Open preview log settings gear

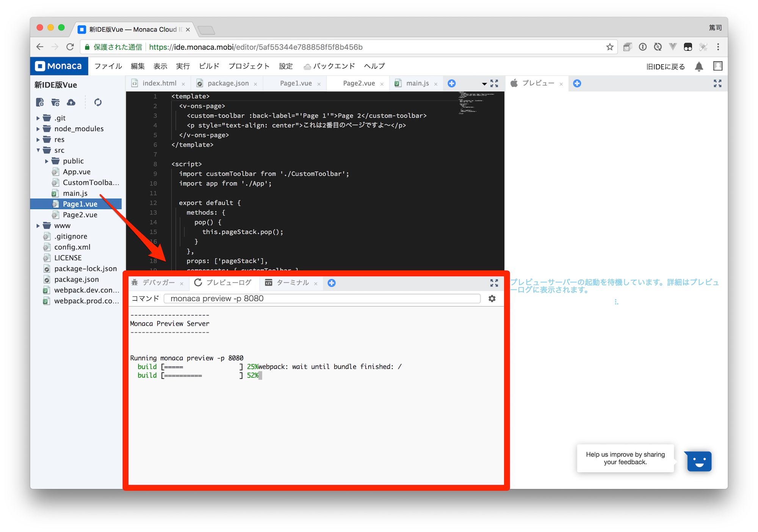pos(492,298)
